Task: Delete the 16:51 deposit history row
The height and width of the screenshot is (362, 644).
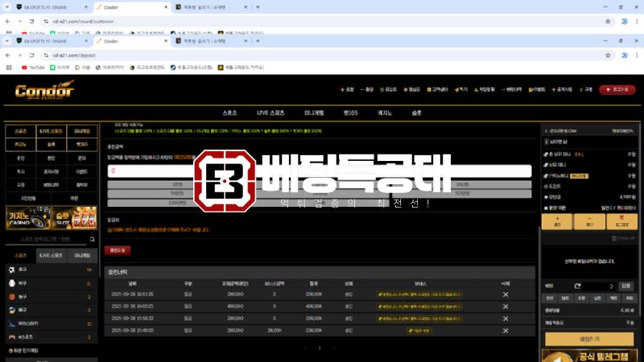Action: (506, 294)
